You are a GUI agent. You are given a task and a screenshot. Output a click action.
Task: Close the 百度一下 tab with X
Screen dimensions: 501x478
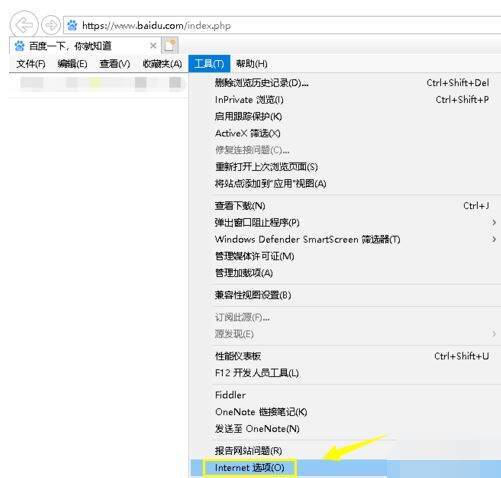coord(153,46)
